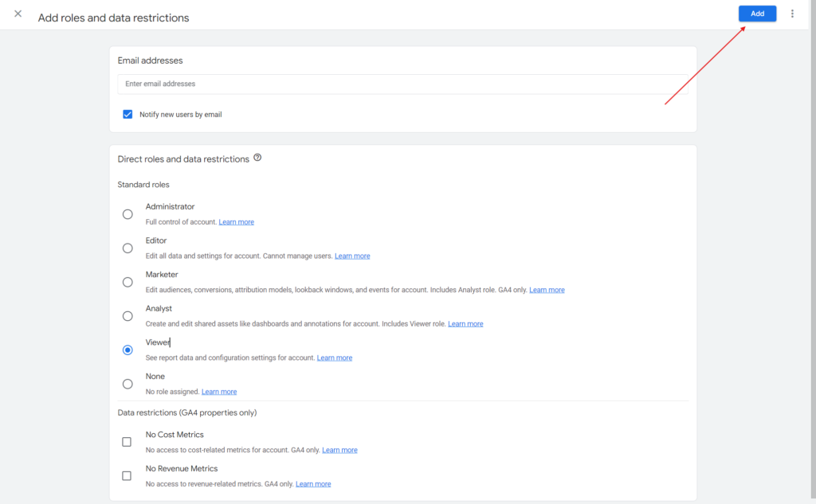The image size is (816, 504).
Task: Choose the Marketer role option
Action: tap(127, 282)
